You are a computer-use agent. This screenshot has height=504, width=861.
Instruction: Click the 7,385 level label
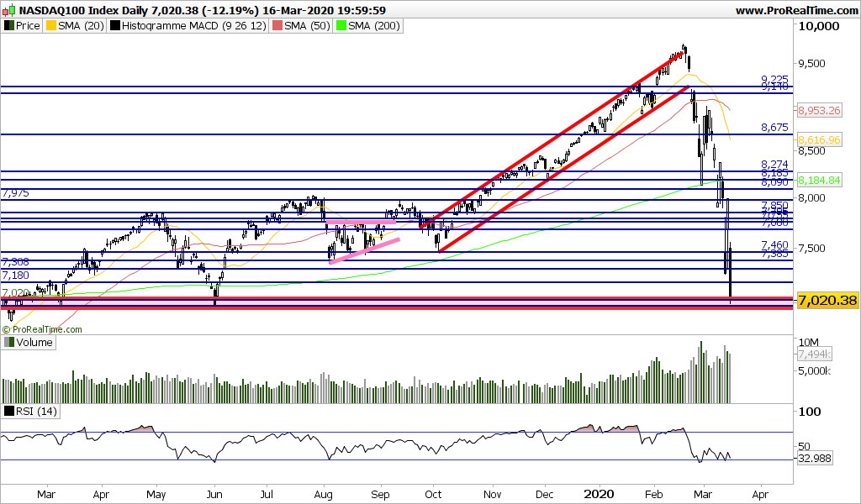774,254
